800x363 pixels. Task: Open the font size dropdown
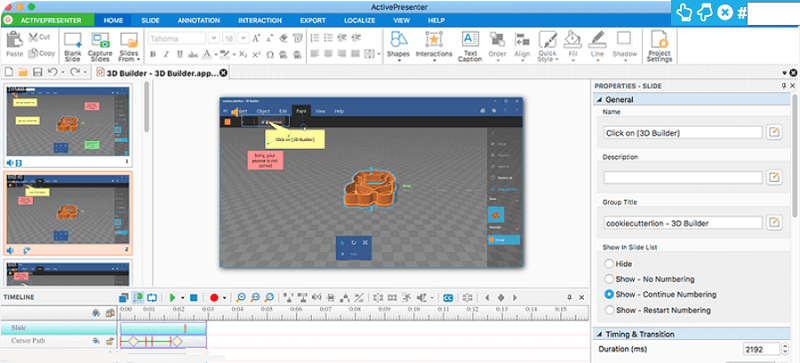point(243,38)
